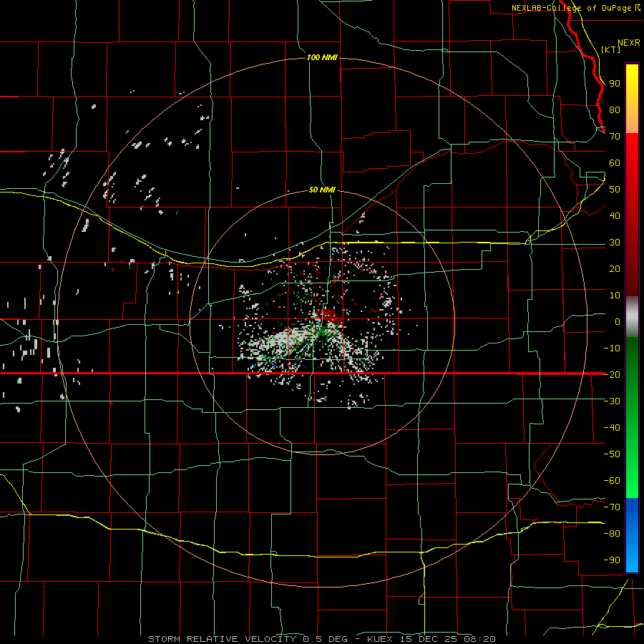Click the 40 value on the velocity scale
Image resolution: width=644 pixels, height=644 pixels.
coord(615,215)
